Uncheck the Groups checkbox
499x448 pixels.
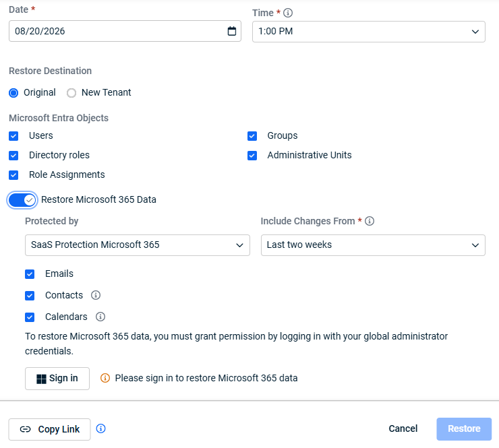tap(252, 136)
